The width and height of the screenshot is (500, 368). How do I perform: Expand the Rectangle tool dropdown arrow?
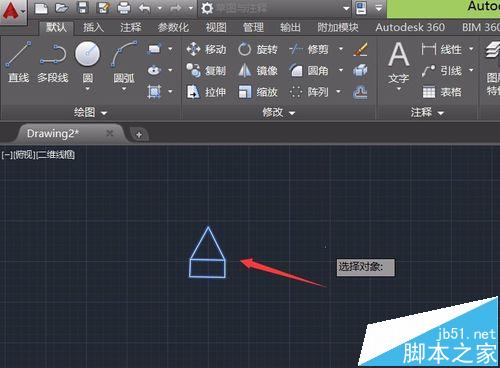pyautogui.click(x=170, y=49)
